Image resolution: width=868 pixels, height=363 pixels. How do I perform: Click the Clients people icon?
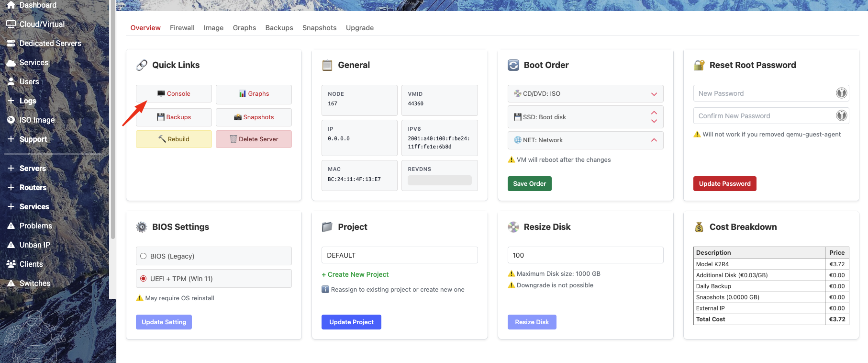[11, 264]
